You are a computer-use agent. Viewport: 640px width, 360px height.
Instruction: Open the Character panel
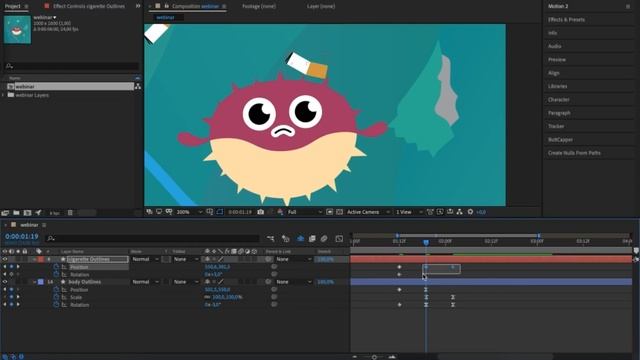click(559, 100)
